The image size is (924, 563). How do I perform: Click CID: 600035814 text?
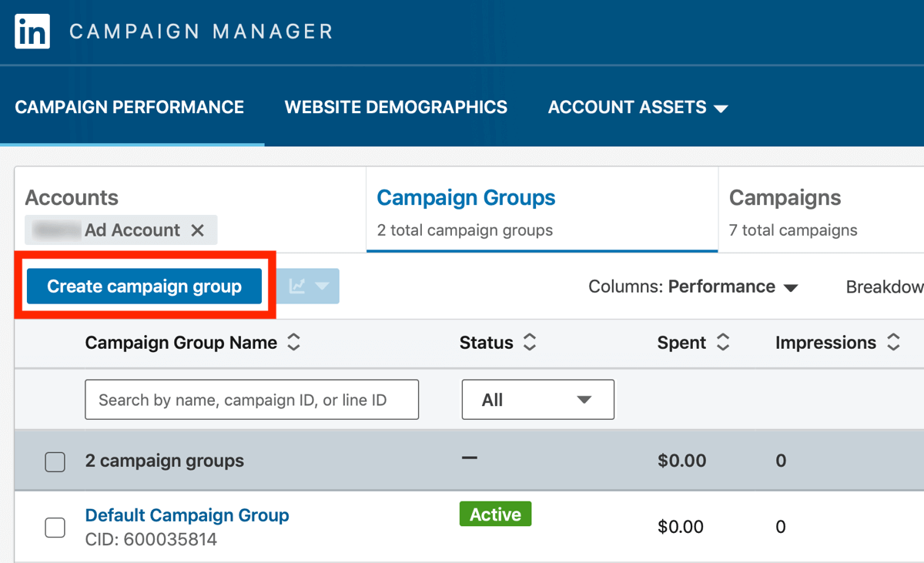pos(151,539)
